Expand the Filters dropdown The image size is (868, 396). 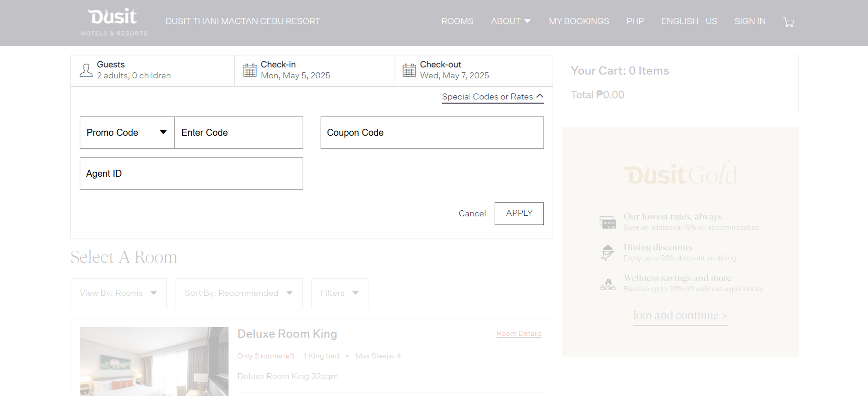click(x=340, y=293)
